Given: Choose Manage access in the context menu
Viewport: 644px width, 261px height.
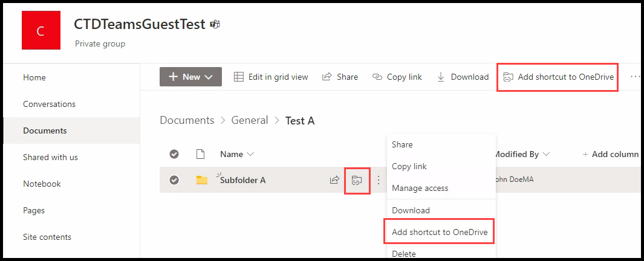Looking at the screenshot, I should (420, 188).
